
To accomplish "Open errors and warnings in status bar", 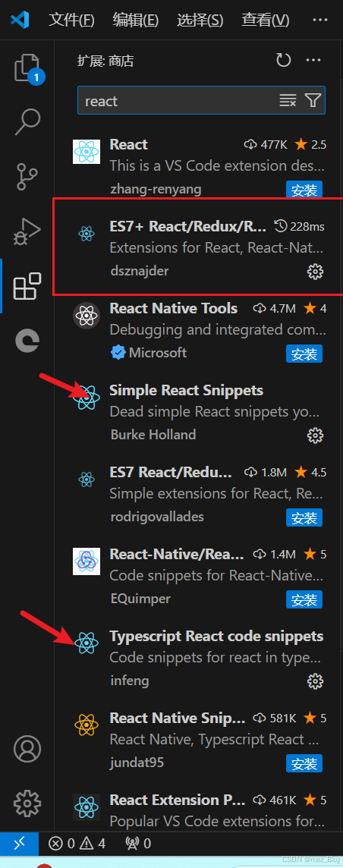I will point(77,844).
